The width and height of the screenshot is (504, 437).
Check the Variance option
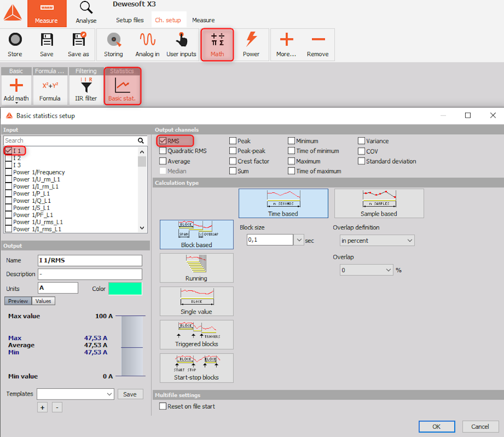coord(361,141)
